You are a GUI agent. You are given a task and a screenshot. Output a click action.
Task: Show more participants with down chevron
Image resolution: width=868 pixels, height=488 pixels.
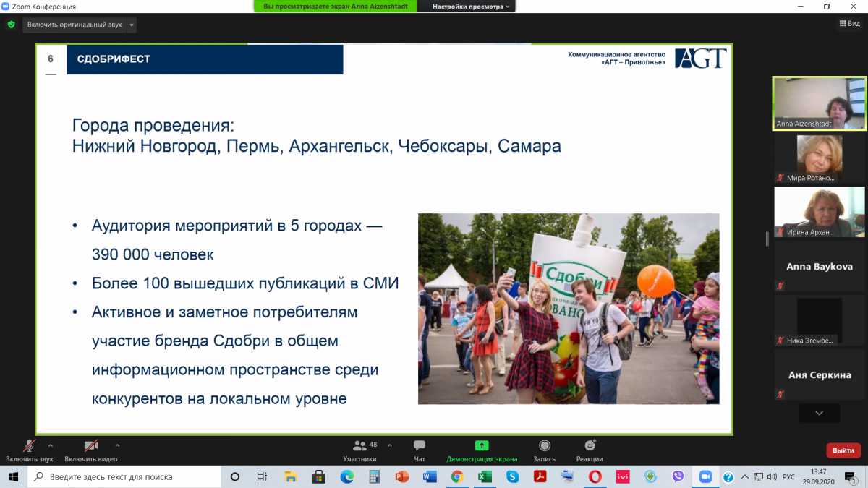pos(819,413)
